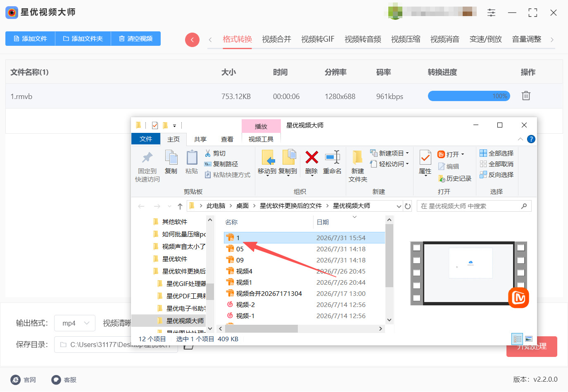Click the Paste icon in Explorer ribbon
The width and height of the screenshot is (568, 392).
click(x=192, y=158)
